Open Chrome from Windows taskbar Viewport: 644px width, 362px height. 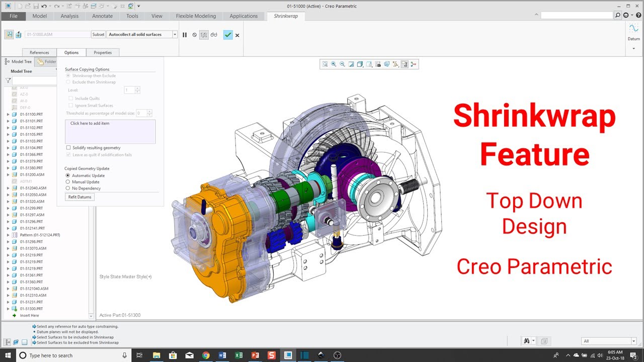tap(206, 355)
